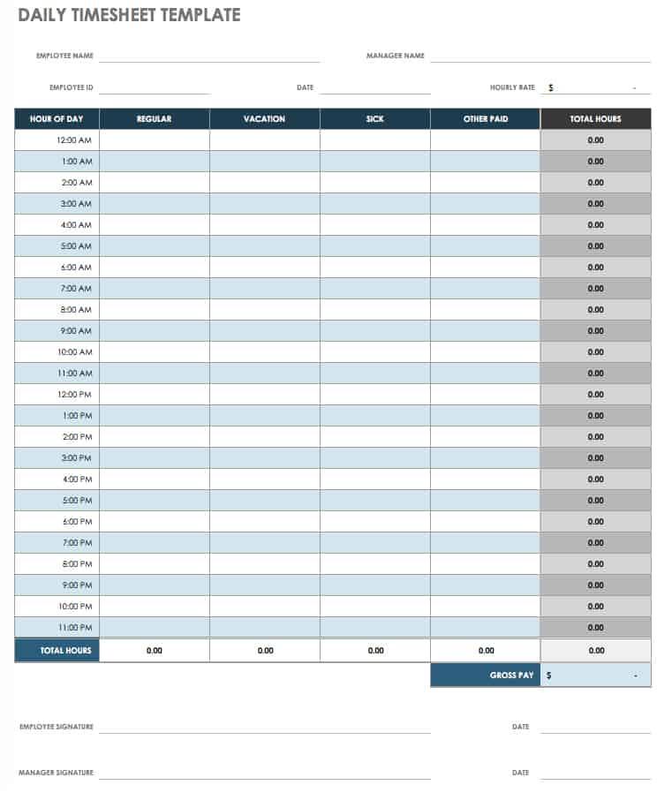The image size is (672, 800).
Task: Select the dark Total Hours column header
Action: (596, 119)
